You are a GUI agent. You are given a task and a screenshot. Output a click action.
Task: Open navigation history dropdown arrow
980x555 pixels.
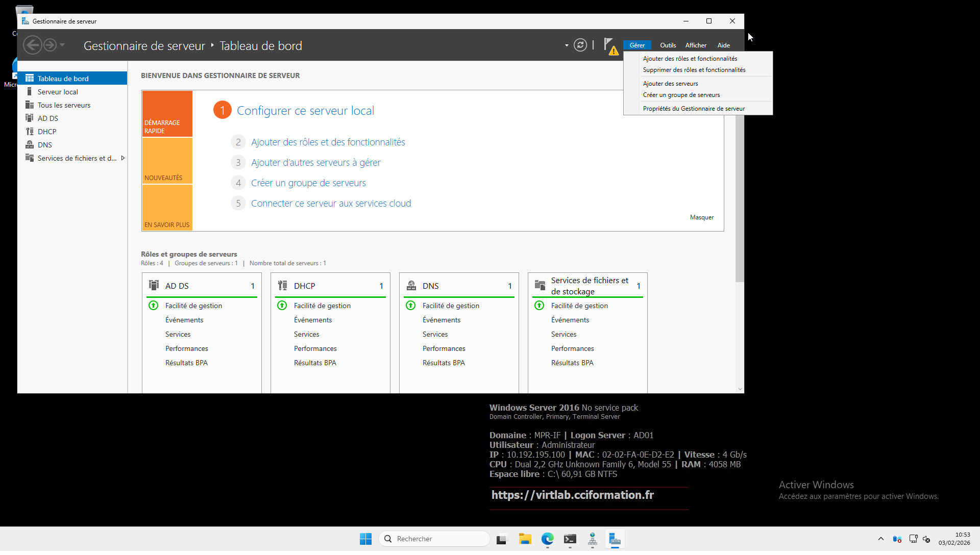point(62,45)
